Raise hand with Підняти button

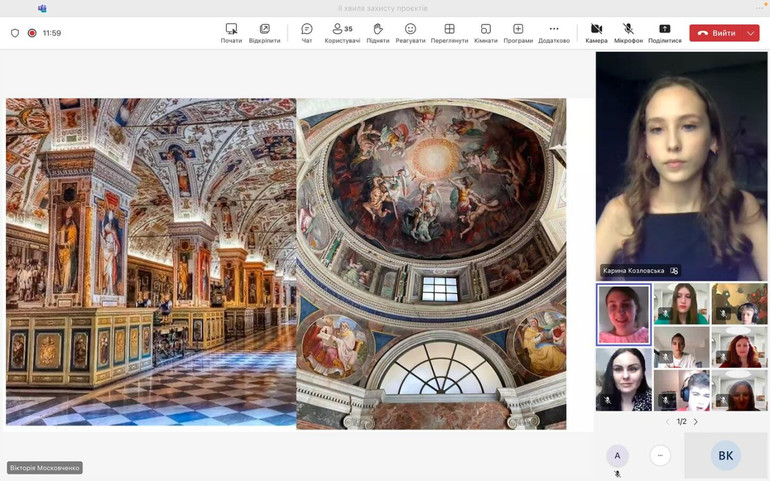point(378,33)
